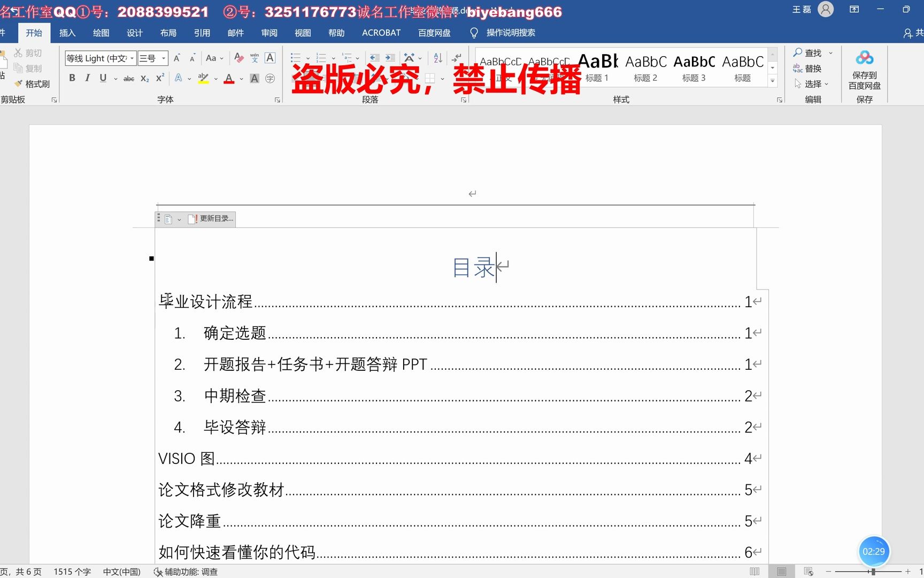924x578 pixels.
Task: Click the word count in status bar
Action: [72, 572]
